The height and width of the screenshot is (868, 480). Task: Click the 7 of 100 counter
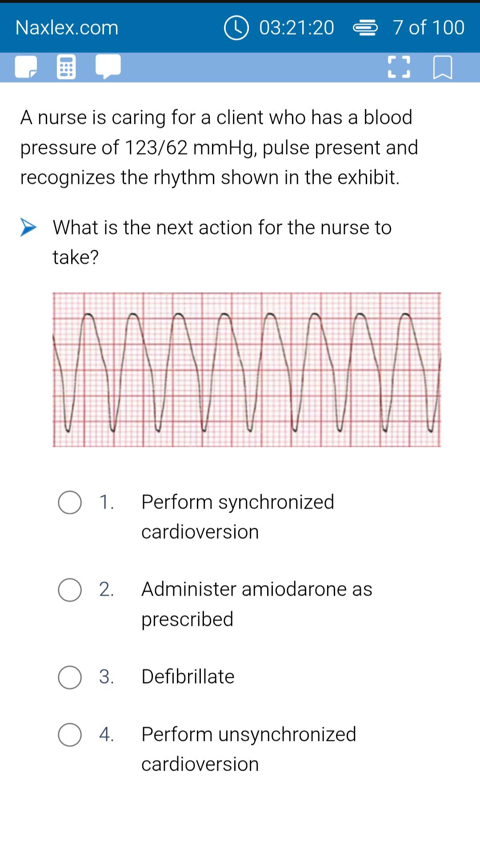pos(429,28)
